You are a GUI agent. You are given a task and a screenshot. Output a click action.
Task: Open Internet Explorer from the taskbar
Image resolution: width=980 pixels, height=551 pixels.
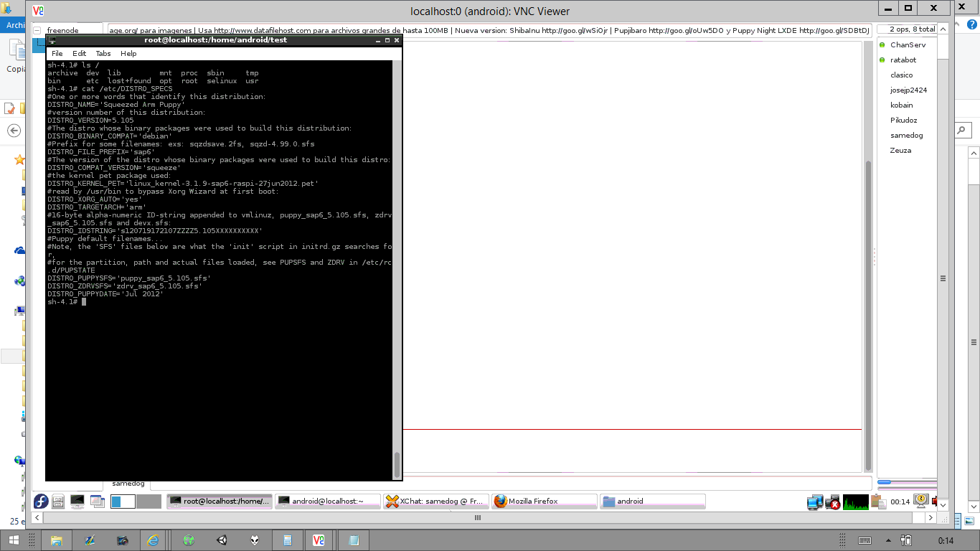pyautogui.click(x=154, y=540)
